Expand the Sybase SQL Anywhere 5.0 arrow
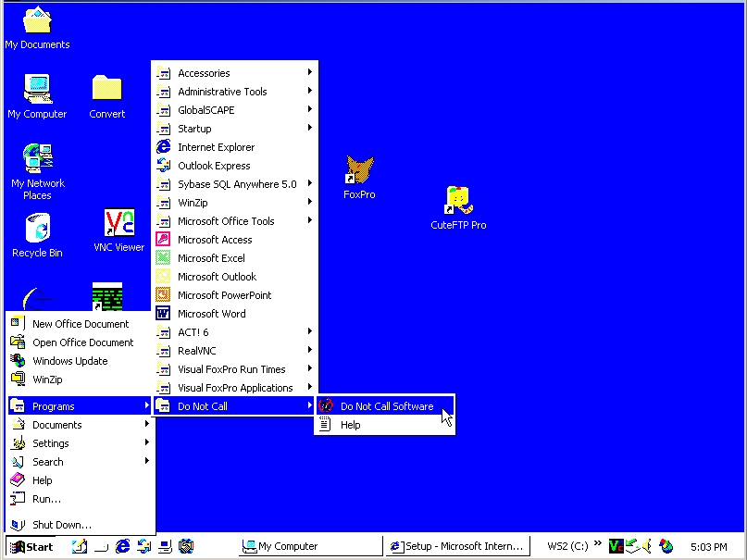This screenshot has width=747, height=560. [x=310, y=183]
